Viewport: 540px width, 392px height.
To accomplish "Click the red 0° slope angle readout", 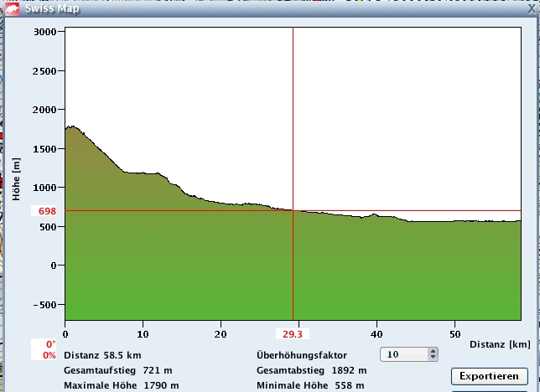I will coord(49,344).
